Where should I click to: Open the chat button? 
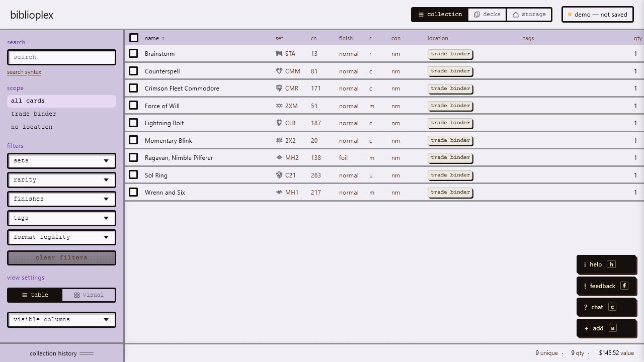tap(606, 307)
